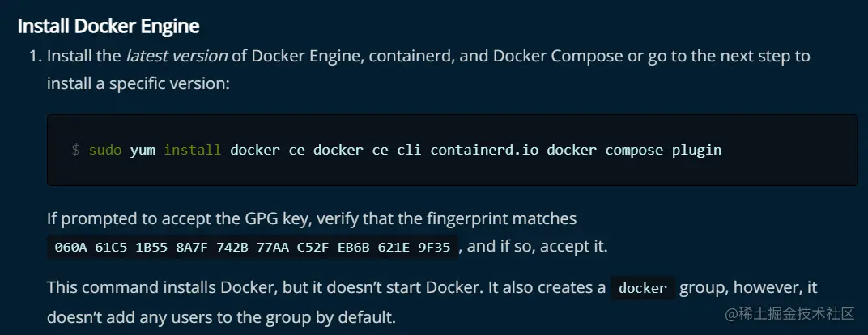Screen dimensions: 868x335
Task: Click the step number "1." list marker
Action: 35,57
